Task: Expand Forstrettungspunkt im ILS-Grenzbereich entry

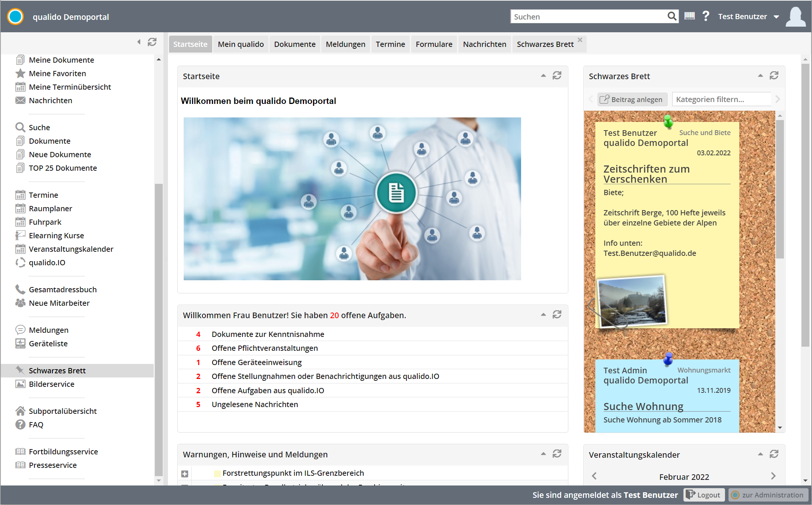Action: 184,473
